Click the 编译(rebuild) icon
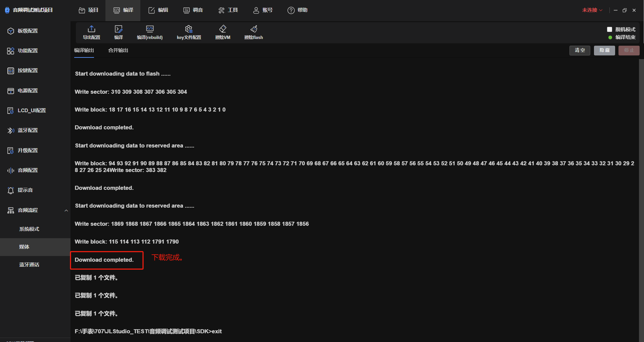 click(x=150, y=29)
